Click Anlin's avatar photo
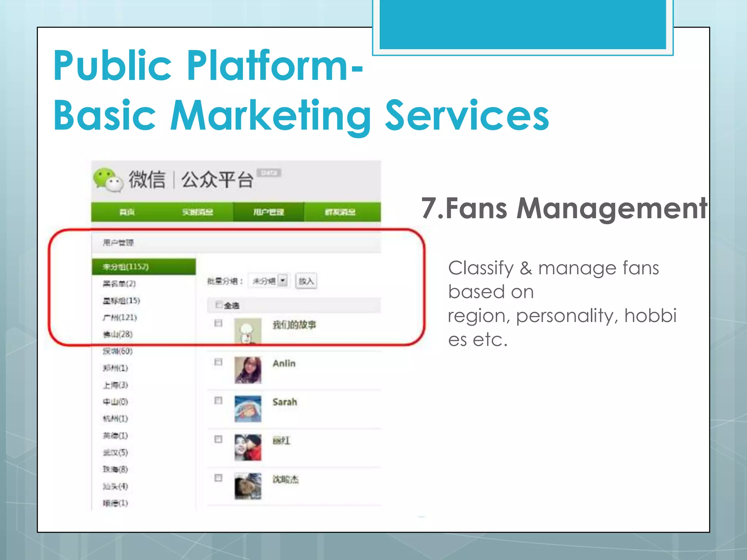The image size is (747, 560). (248, 370)
